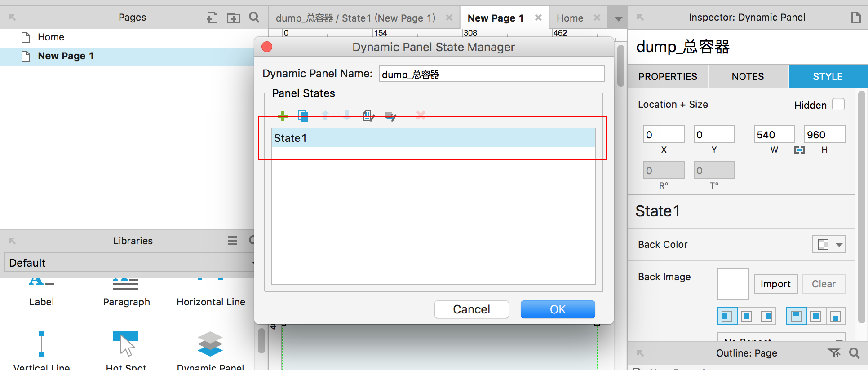Confirm the dialog with OK
Image resolution: width=868 pixels, height=370 pixels.
click(558, 309)
